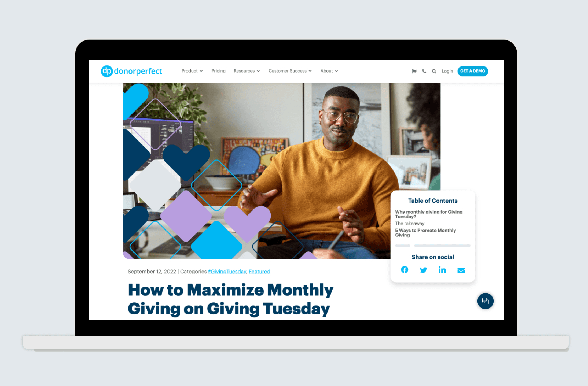The image size is (588, 386).
Task: Click the Pricing menu item
Action: coord(218,71)
